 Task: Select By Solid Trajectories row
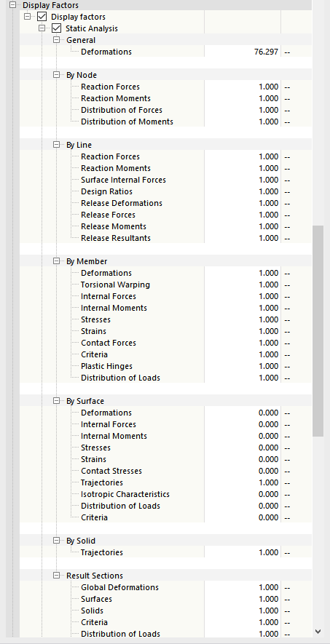166,552
